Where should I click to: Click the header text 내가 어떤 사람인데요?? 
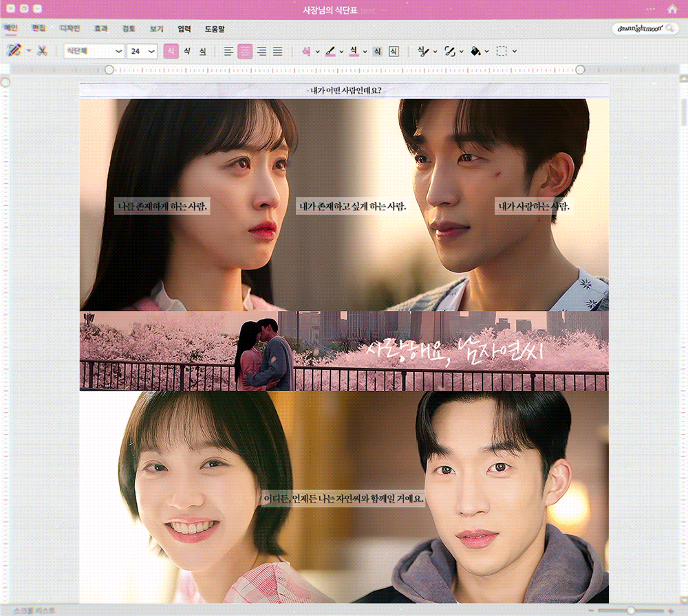pyautogui.click(x=343, y=90)
